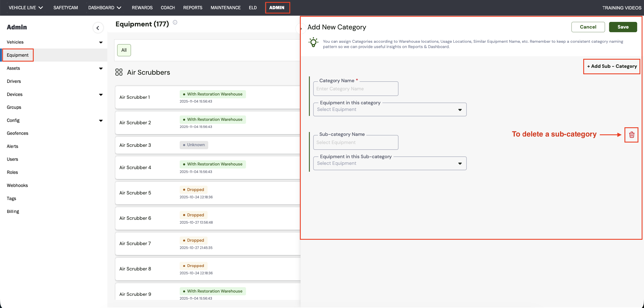
Task: Open Equipment in this Sub-category dropdown
Action: pos(389,163)
